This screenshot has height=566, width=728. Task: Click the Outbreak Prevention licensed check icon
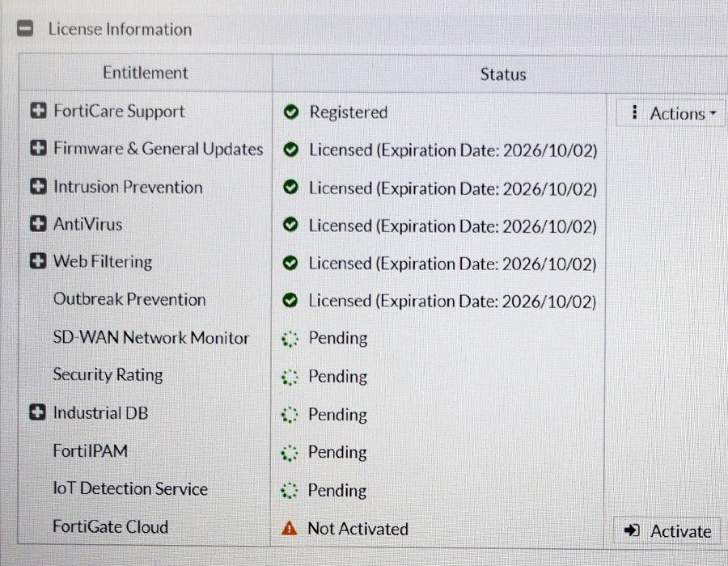tap(290, 302)
